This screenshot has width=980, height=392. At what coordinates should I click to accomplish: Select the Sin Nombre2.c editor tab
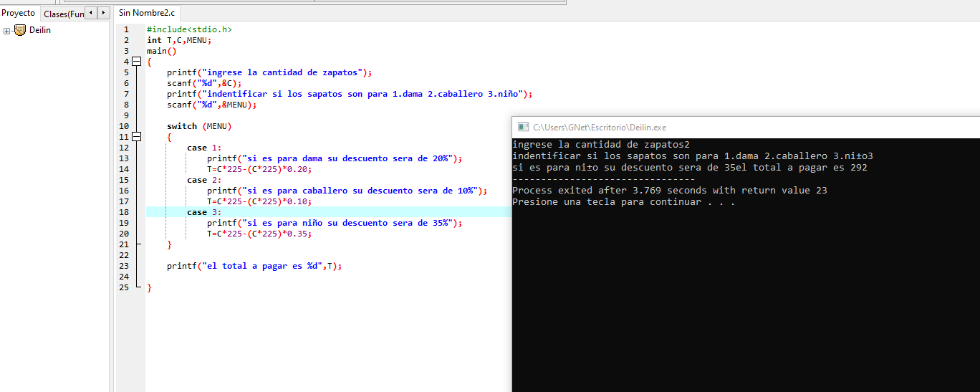point(146,13)
